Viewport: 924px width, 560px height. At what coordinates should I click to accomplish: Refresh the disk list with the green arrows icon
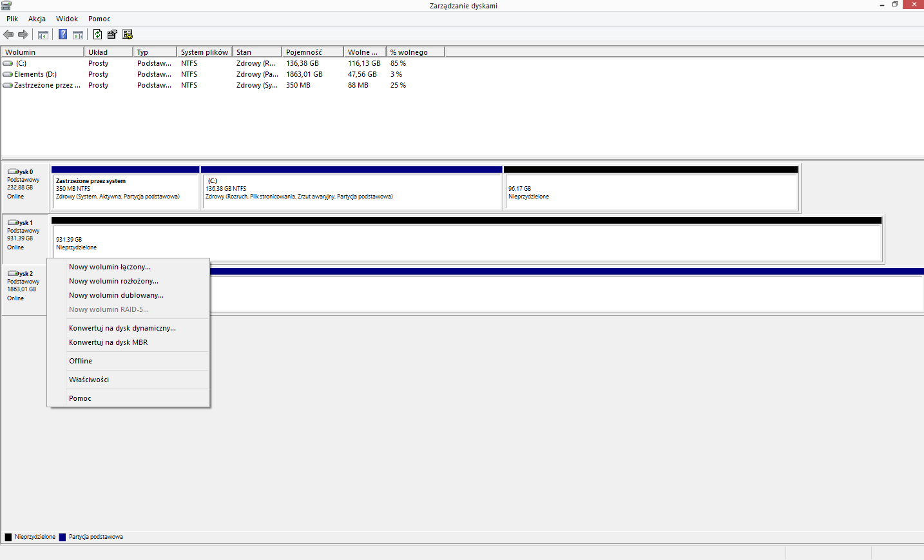click(x=97, y=34)
